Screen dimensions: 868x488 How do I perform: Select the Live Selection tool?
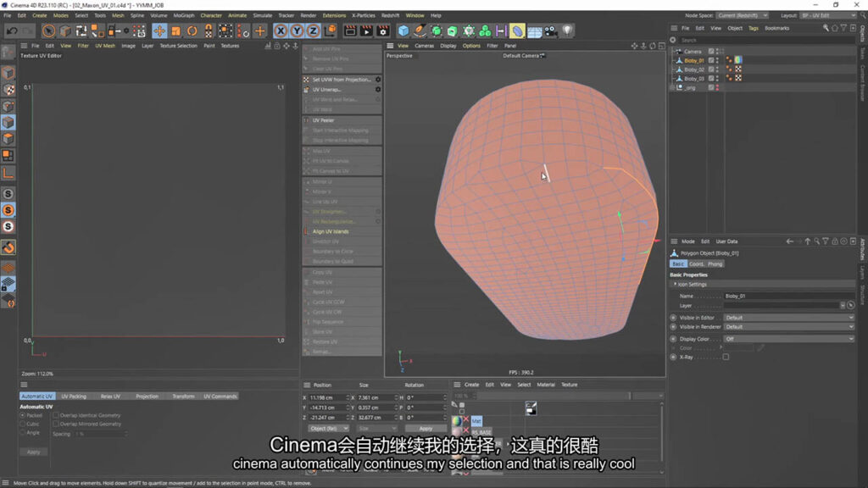48,31
